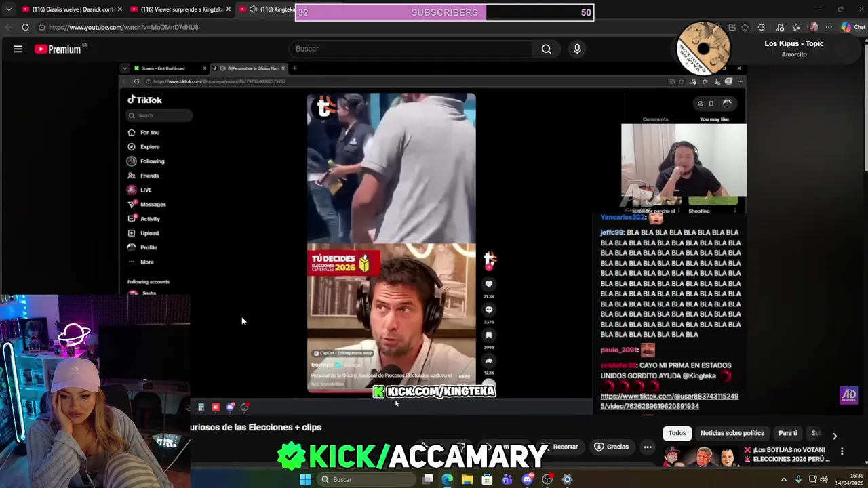Viewport: 868px width, 488px height.
Task: View site information lock icon in address bar
Action: coord(41,27)
